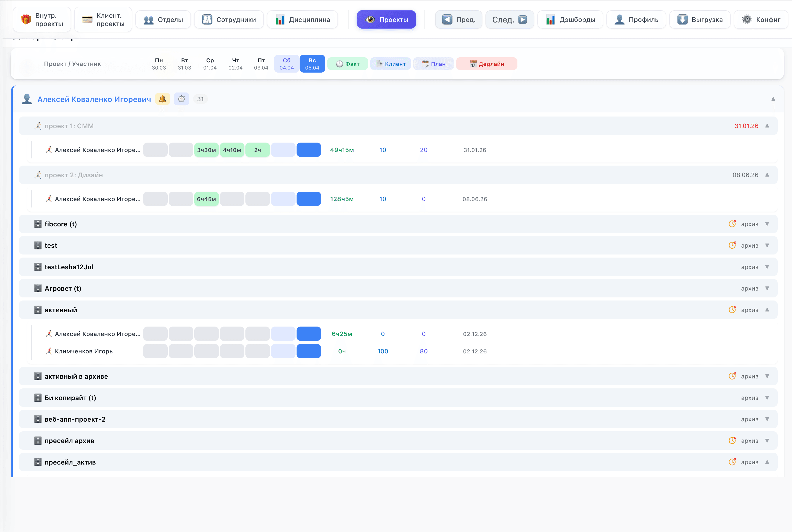The width and height of the screenshot is (792, 532).
Task: Click the runner icon beside проект 1: СММ
Action: pos(38,126)
